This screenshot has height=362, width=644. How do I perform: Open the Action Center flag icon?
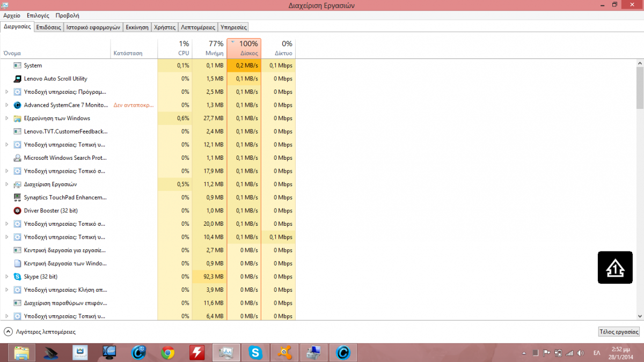pyautogui.click(x=547, y=353)
